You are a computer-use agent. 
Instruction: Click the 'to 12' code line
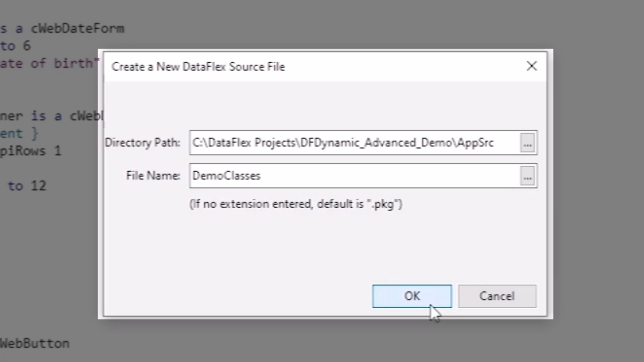click(x=27, y=186)
